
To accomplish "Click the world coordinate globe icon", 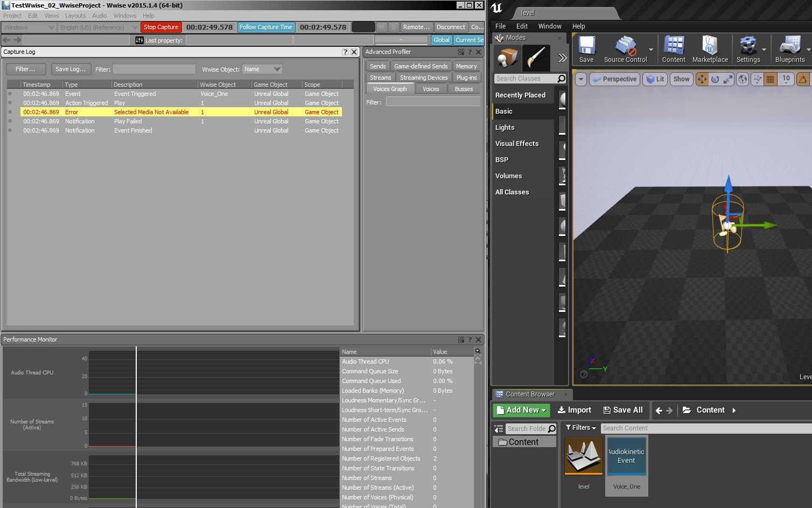I will pos(743,79).
